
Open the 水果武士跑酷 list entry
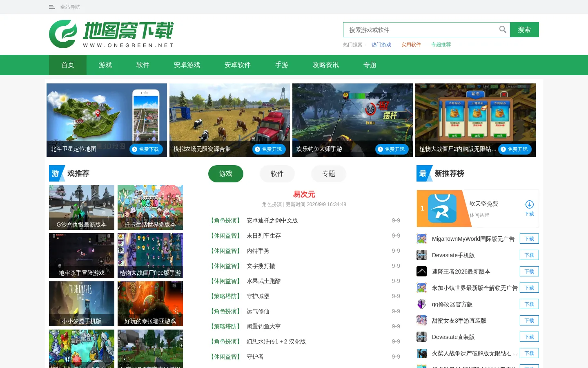click(x=264, y=281)
